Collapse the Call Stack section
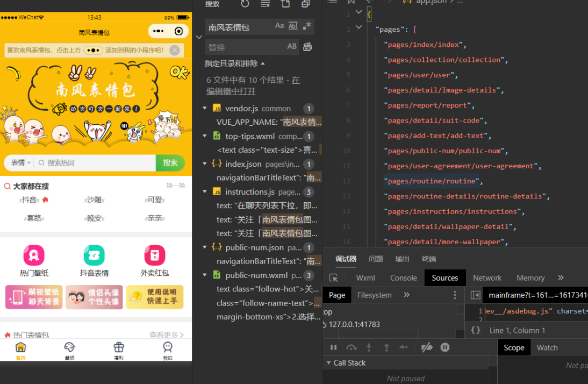This screenshot has height=384, width=588. coord(346,362)
